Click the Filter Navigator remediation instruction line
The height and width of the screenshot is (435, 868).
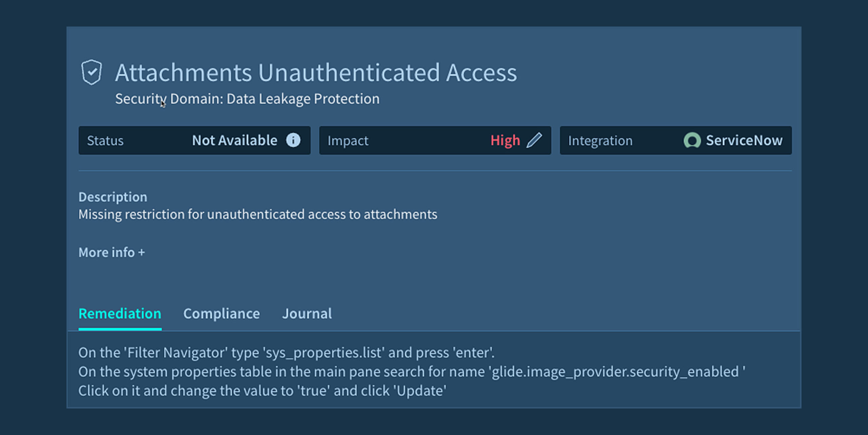pyautogui.click(x=286, y=353)
